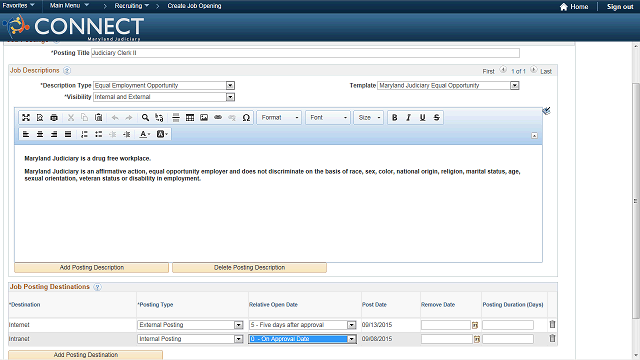Open the Find magnifier tool
The height and width of the screenshot is (360, 640).
145,118
